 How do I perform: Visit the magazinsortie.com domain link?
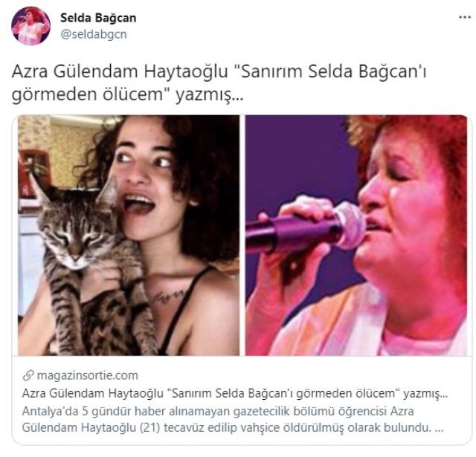(88, 375)
